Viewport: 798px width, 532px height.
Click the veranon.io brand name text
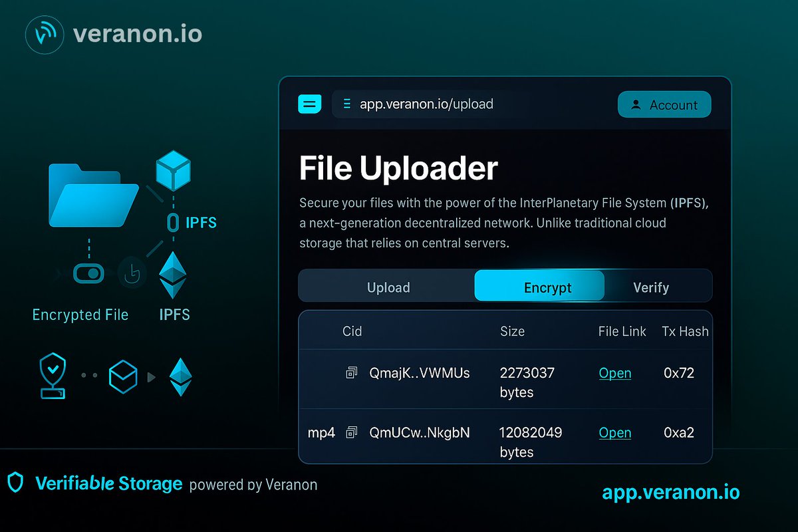(138, 33)
